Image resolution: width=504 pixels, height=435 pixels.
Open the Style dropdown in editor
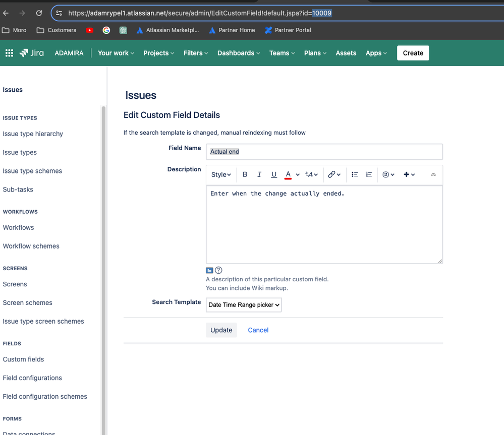221,174
